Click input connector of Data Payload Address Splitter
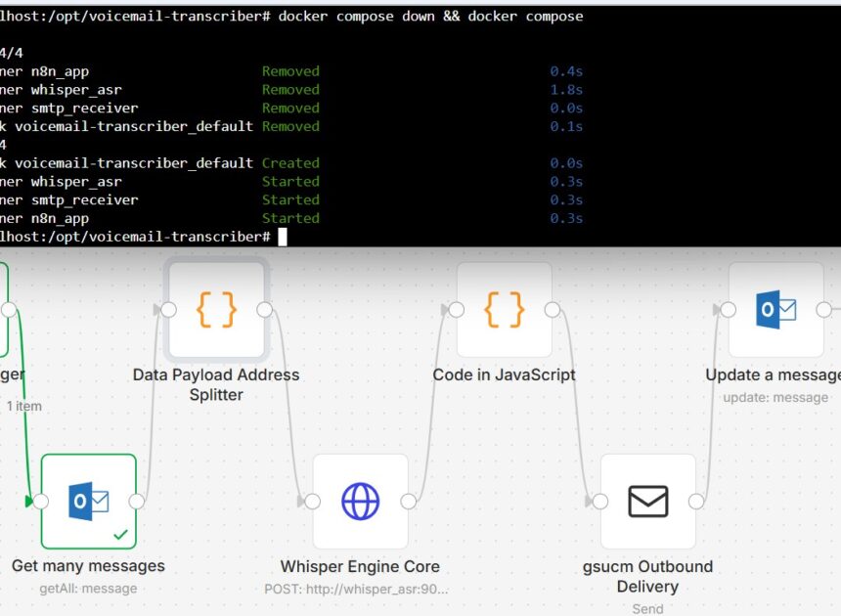The height and width of the screenshot is (616, 841). tap(168, 309)
